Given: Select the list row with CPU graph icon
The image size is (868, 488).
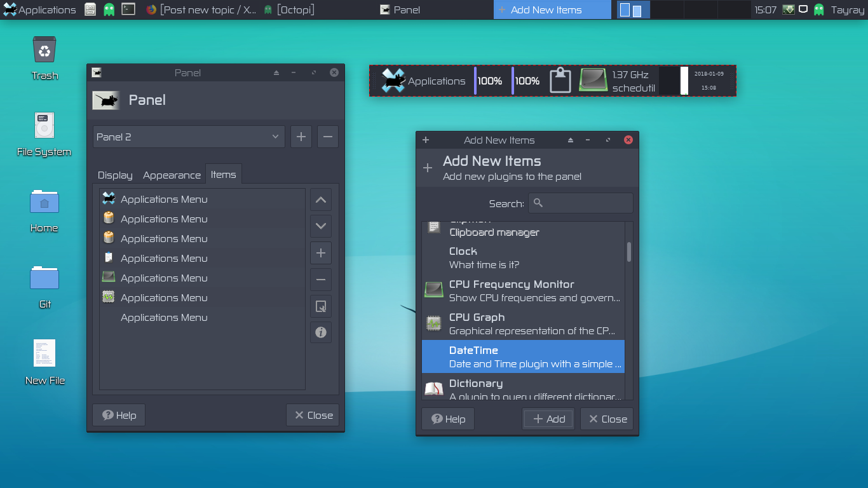Looking at the screenshot, I should 202,297.
